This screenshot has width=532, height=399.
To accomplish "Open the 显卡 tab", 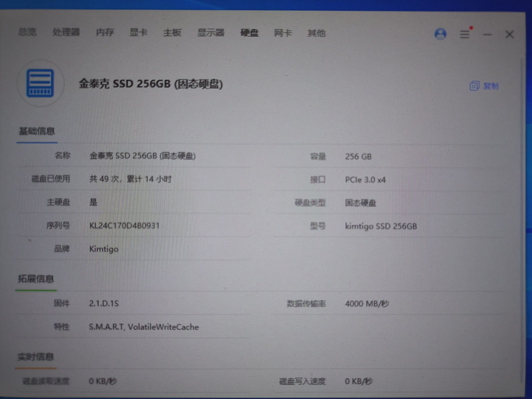I will (139, 32).
